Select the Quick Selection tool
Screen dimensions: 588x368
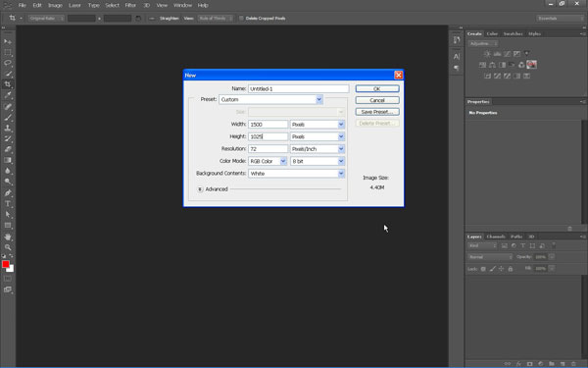(x=8, y=74)
